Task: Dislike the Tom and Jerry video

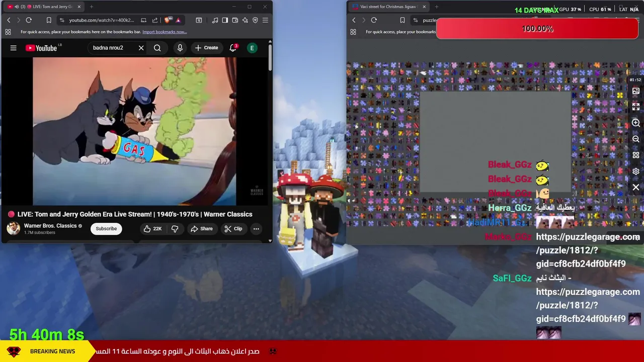Action: point(175,229)
